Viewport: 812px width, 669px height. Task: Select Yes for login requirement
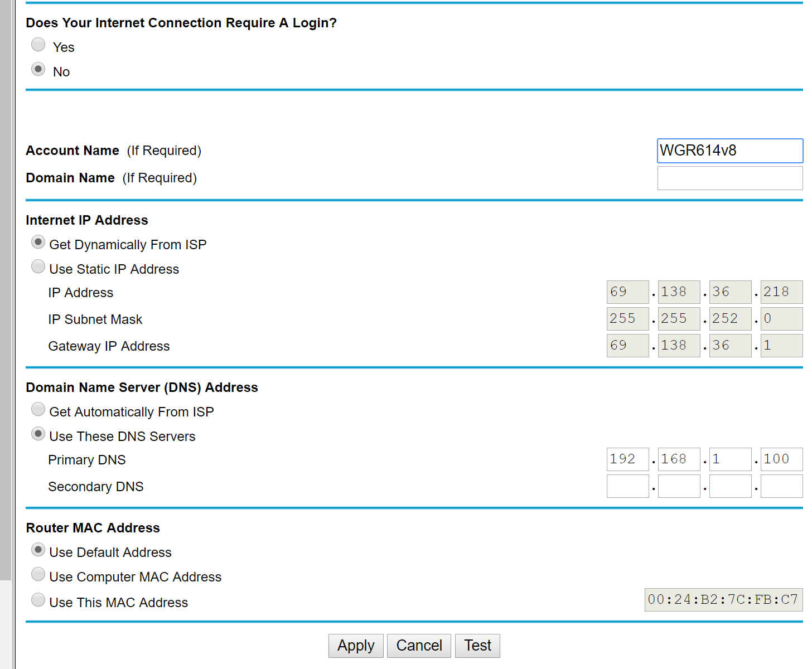point(38,45)
